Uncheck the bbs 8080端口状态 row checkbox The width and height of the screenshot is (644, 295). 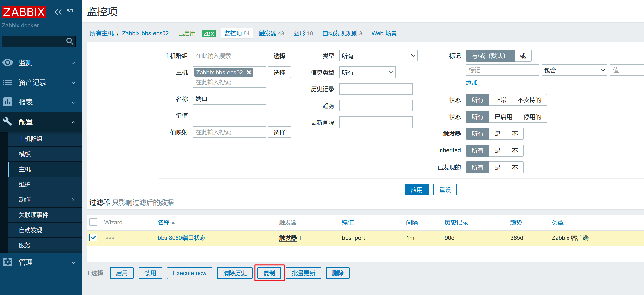[93, 238]
